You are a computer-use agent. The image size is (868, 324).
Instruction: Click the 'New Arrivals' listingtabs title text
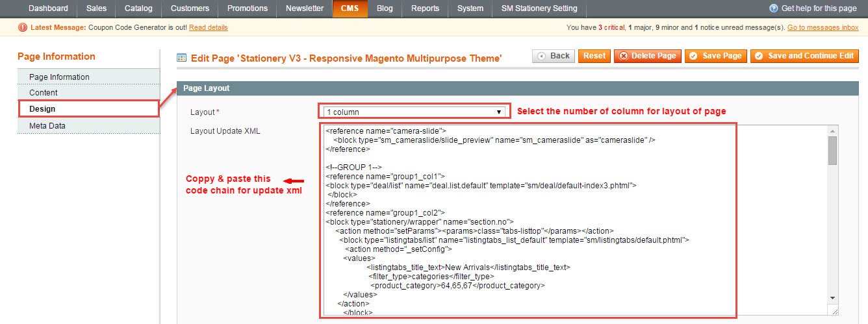(468, 267)
